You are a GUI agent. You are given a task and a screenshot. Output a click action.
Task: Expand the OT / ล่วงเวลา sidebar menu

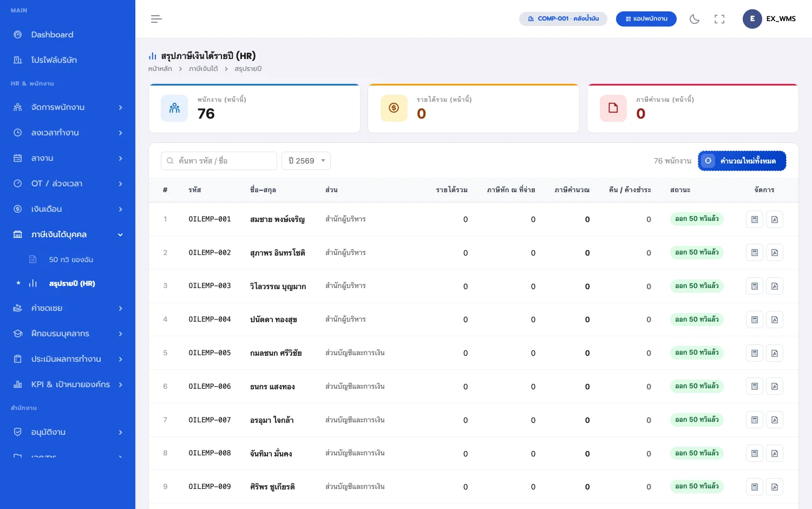(x=68, y=184)
